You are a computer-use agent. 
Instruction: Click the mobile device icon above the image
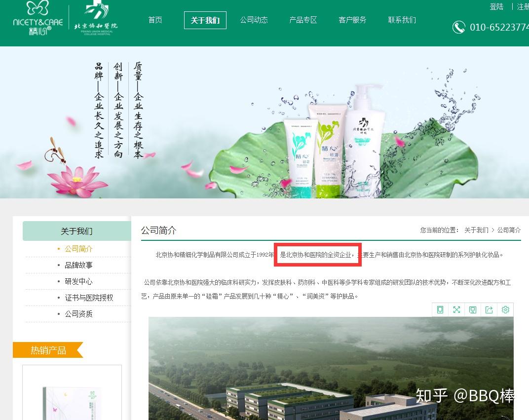(440, 309)
